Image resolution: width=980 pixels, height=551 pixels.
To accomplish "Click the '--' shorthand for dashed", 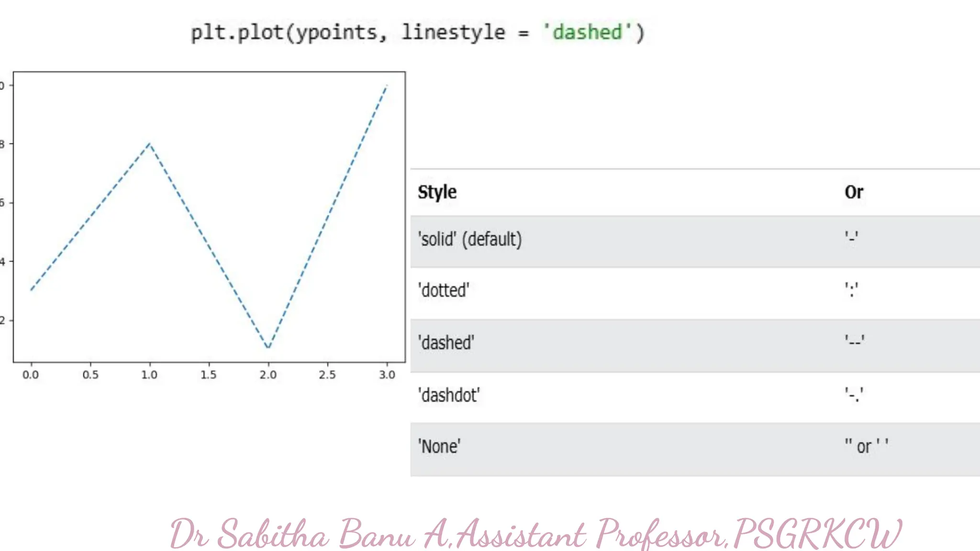I will tap(855, 341).
